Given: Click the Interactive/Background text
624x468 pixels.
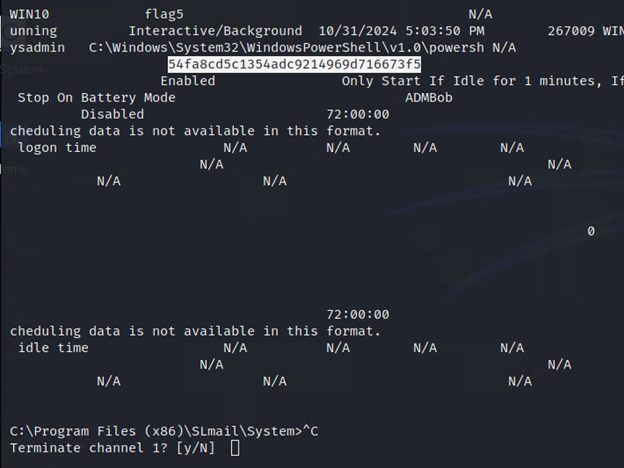Looking at the screenshot, I should coord(215,32).
